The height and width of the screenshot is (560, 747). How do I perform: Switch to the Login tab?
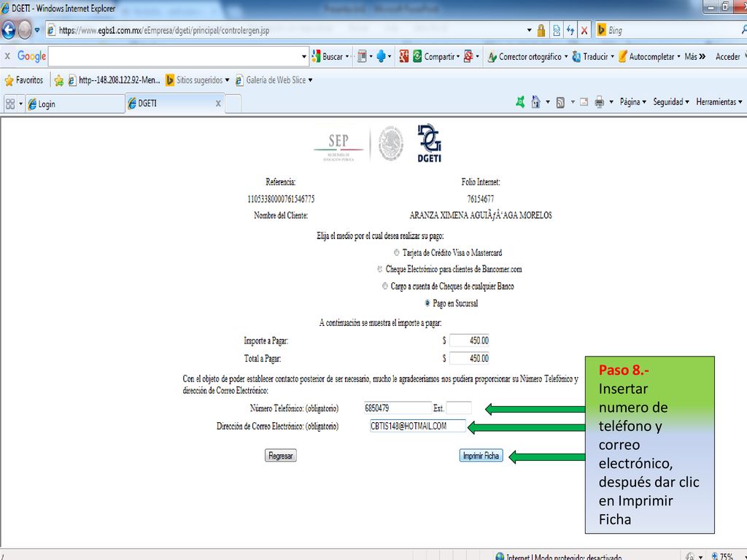[x=75, y=104]
